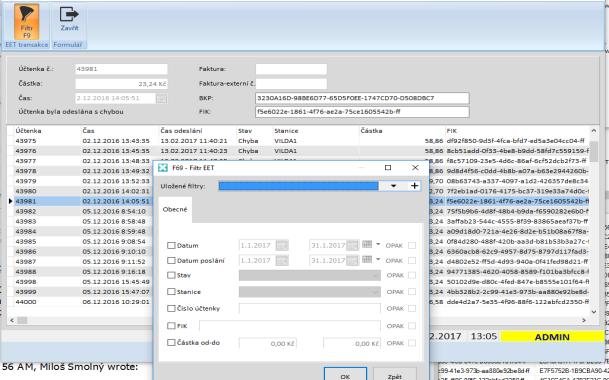Click the current row indicator arrow at 43981

[x=10, y=201]
